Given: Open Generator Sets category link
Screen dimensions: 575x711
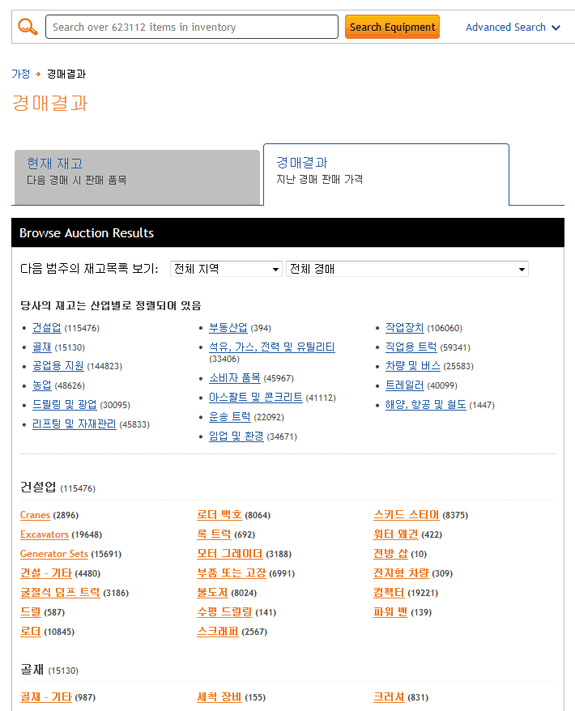Looking at the screenshot, I should [x=54, y=554].
